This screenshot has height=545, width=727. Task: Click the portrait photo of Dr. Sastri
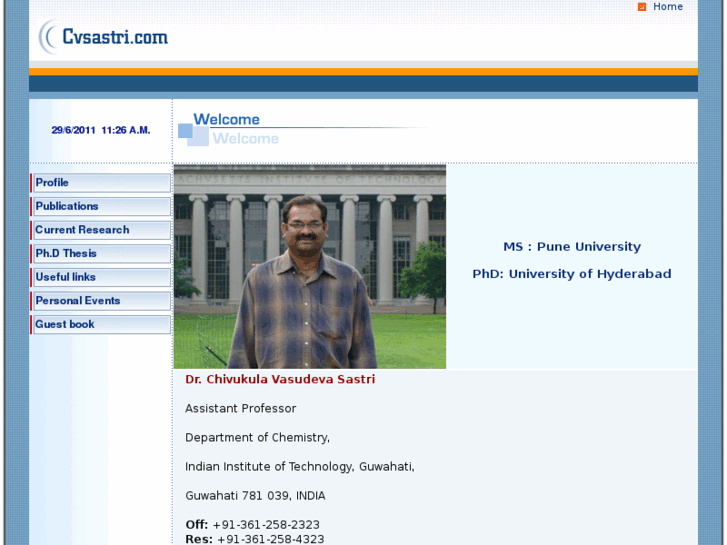click(310, 267)
